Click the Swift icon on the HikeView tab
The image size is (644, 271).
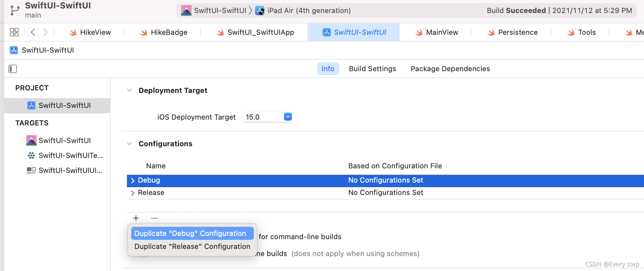click(x=73, y=32)
